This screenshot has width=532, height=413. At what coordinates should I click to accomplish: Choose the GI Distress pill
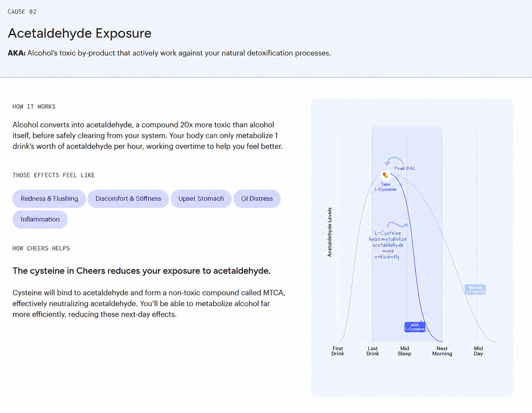click(x=257, y=199)
